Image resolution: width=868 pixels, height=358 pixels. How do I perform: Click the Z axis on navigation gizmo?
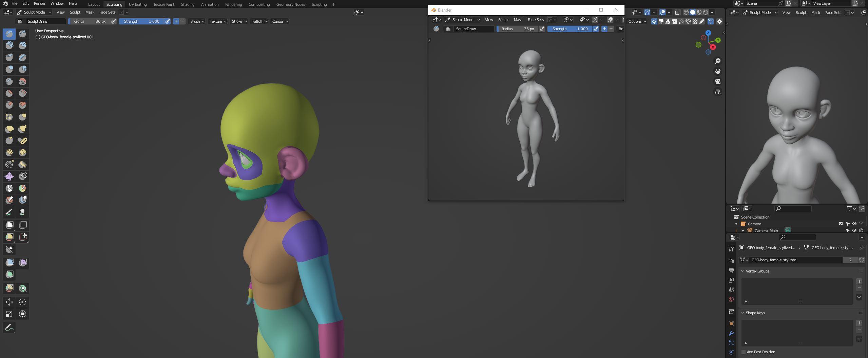coord(708,33)
